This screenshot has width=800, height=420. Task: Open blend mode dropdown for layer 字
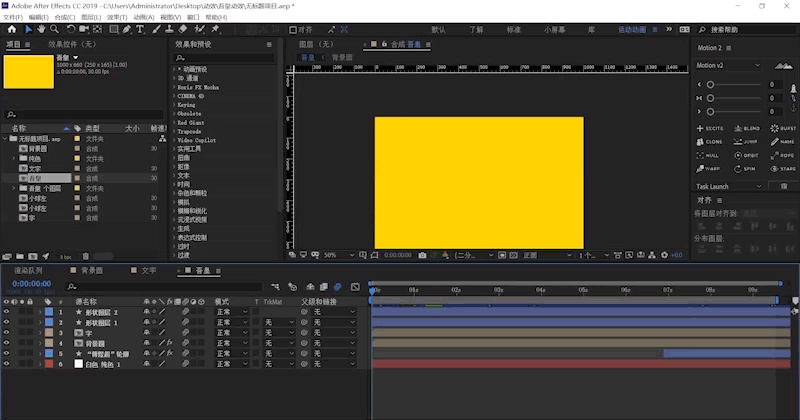tap(231, 333)
